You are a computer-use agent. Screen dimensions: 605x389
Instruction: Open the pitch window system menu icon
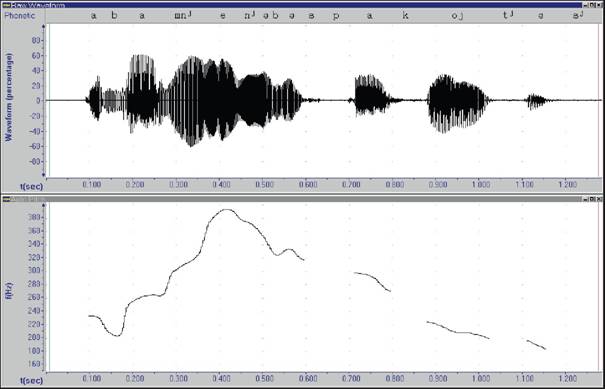point(6,199)
